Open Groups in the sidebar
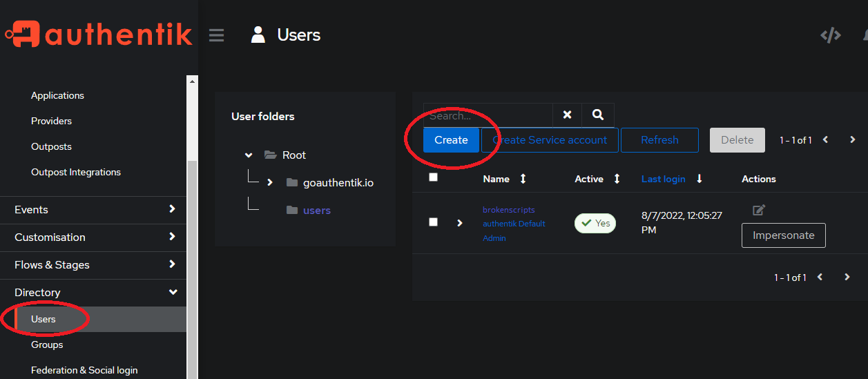Viewport: 868px width, 379px height. click(x=47, y=344)
